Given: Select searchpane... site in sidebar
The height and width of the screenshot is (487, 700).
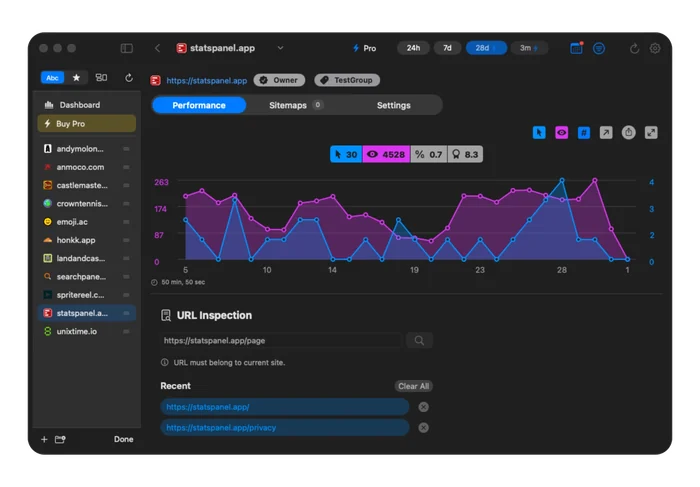Looking at the screenshot, I should click(x=87, y=277).
